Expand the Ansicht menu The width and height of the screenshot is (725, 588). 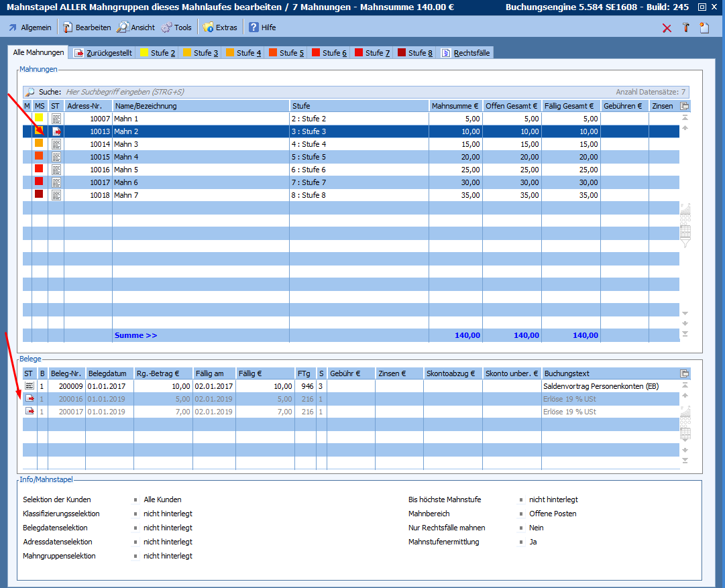click(136, 27)
